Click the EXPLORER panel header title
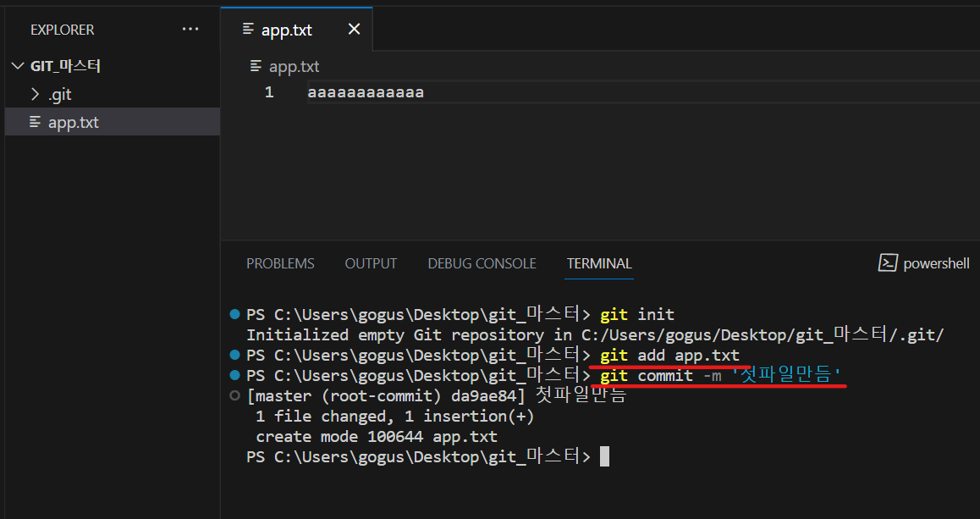Viewport: 980px width, 519px height. pos(63,30)
